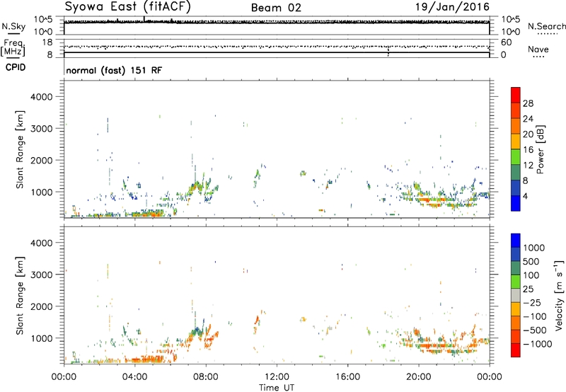The width and height of the screenshot is (566, 392).
Task: Click the 'N.Sky' legend label
Action: [x=13, y=26]
